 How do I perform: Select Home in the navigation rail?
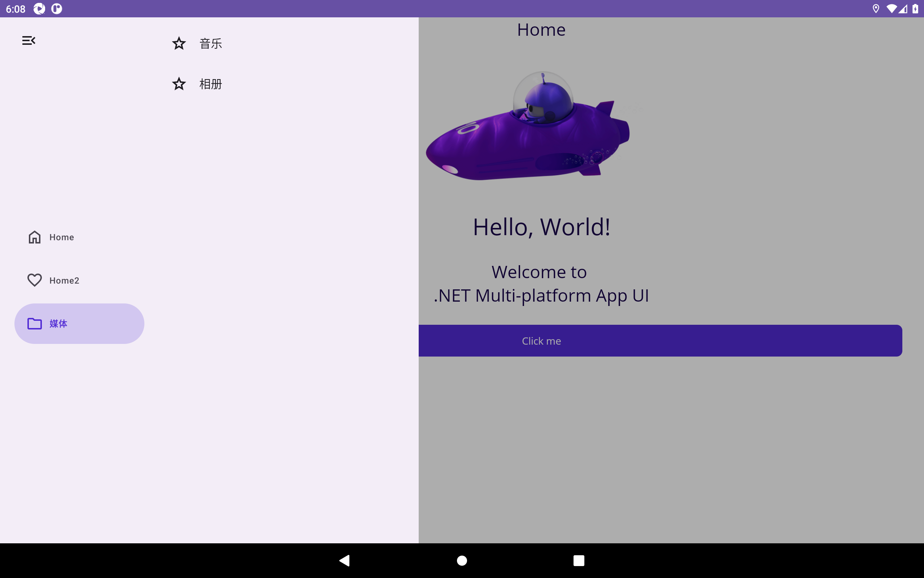click(x=79, y=237)
